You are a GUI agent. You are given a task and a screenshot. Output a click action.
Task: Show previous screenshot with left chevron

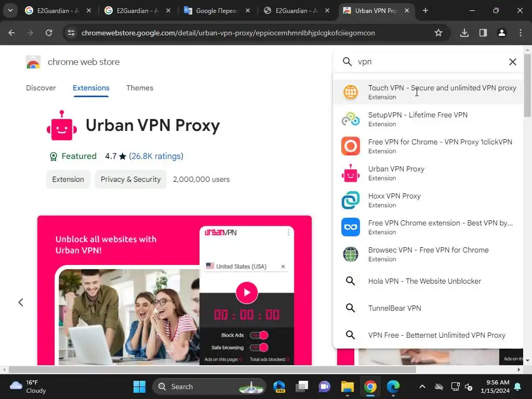click(x=21, y=302)
